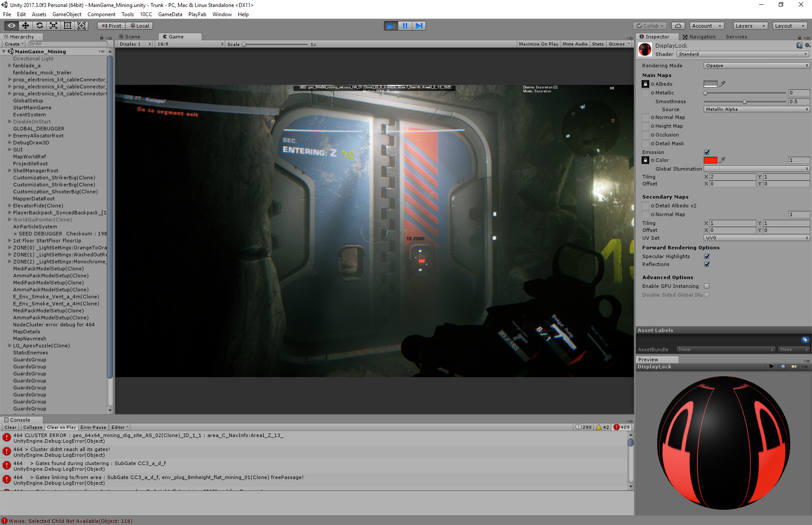Click the Pause playback button
812x525 pixels.
[405, 26]
